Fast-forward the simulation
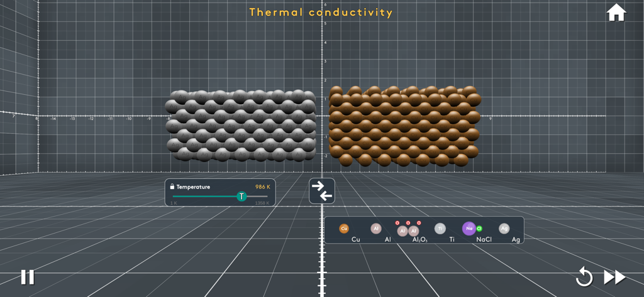644x297 pixels. 614,278
